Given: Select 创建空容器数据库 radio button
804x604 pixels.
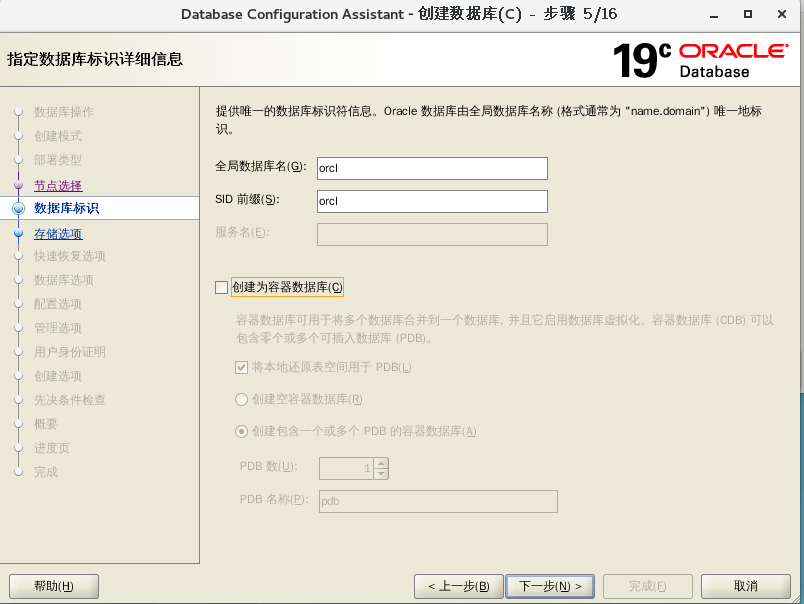Looking at the screenshot, I should tap(241, 399).
